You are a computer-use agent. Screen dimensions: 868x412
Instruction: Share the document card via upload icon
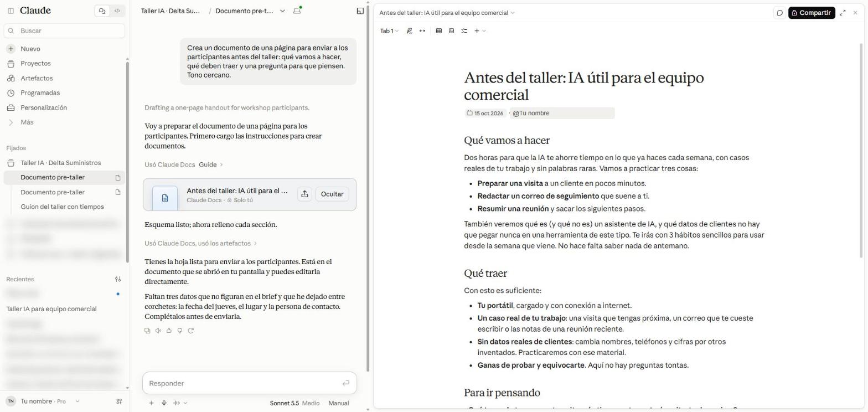304,194
